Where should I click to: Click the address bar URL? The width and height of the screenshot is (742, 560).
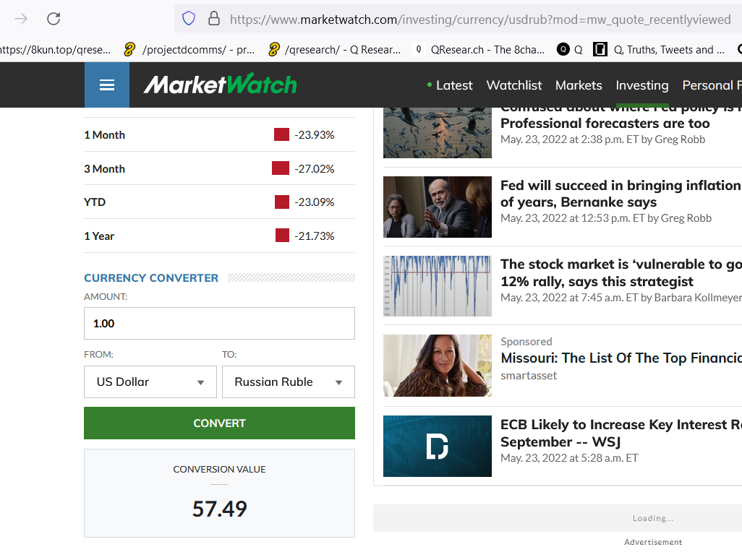(x=480, y=20)
